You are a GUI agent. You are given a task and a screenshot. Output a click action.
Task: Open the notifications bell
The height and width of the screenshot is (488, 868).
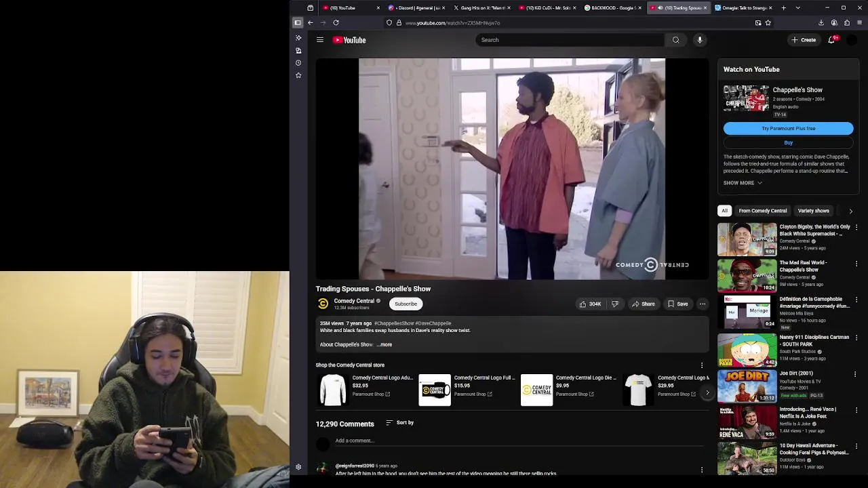pyautogui.click(x=831, y=40)
